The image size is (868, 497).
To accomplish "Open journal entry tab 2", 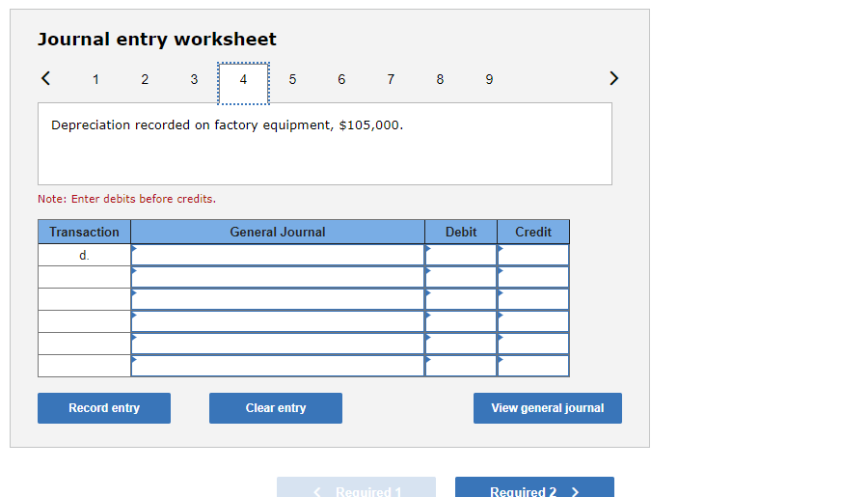I will pos(145,79).
